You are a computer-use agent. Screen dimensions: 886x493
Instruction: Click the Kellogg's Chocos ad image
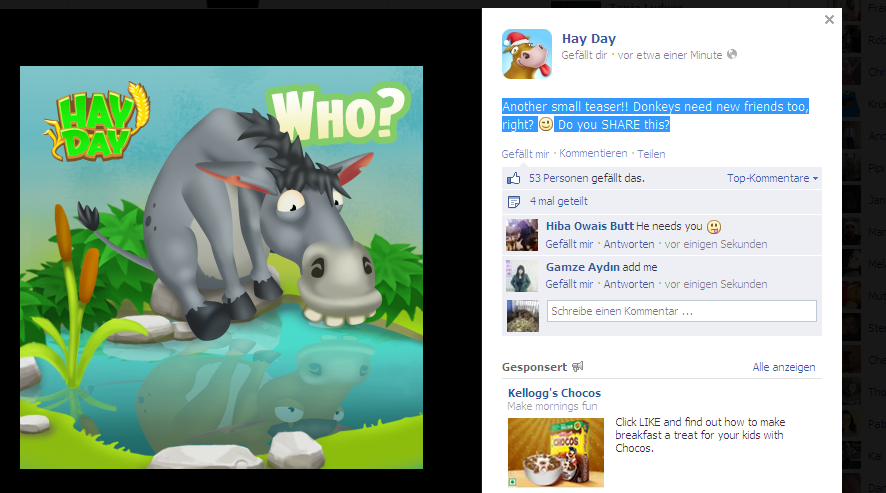tap(555, 452)
